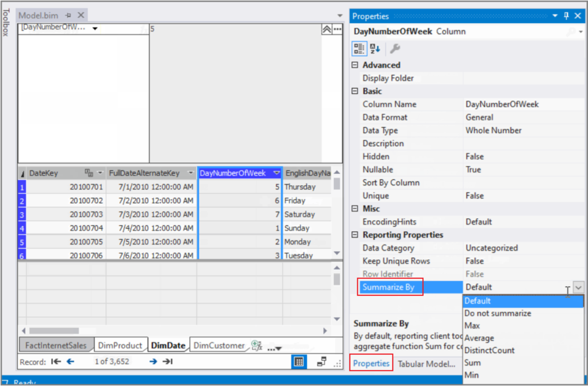Click the record number field showing 1 of 3,652

pyautogui.click(x=112, y=362)
